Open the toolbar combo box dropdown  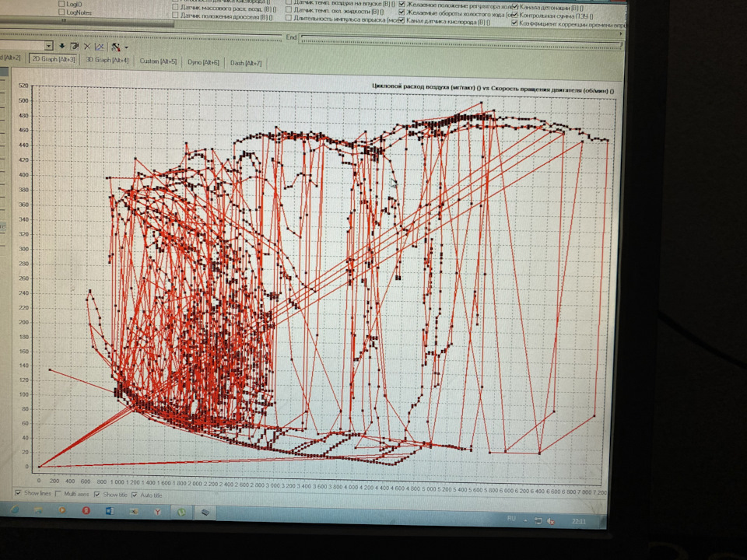(48, 46)
